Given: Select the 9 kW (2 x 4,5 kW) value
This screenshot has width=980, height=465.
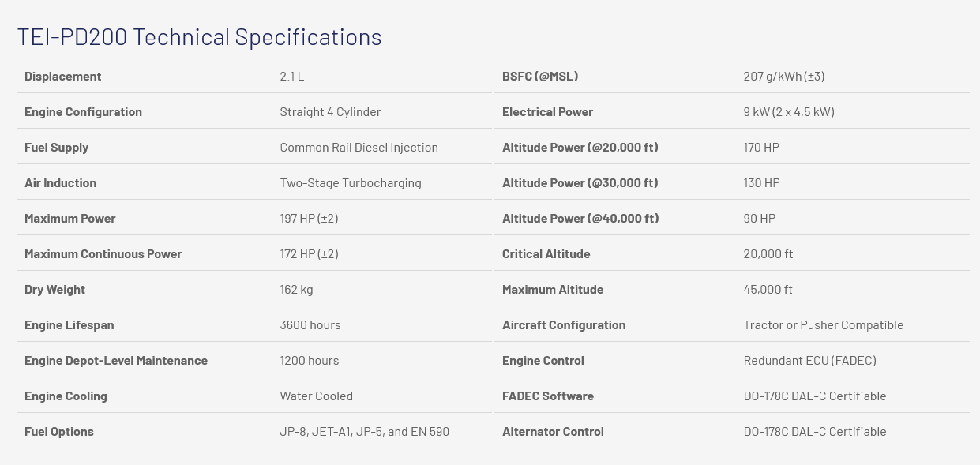Looking at the screenshot, I should click(788, 112).
